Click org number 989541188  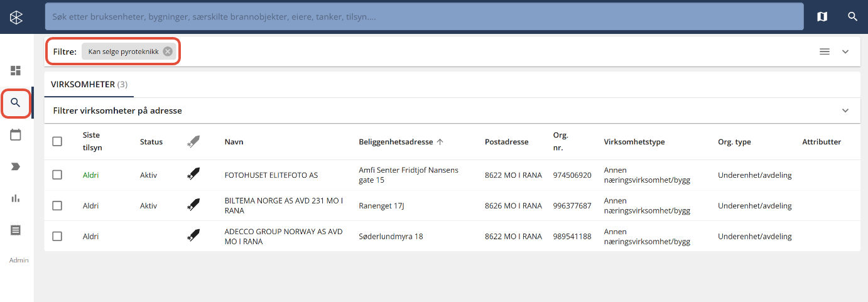click(572, 236)
